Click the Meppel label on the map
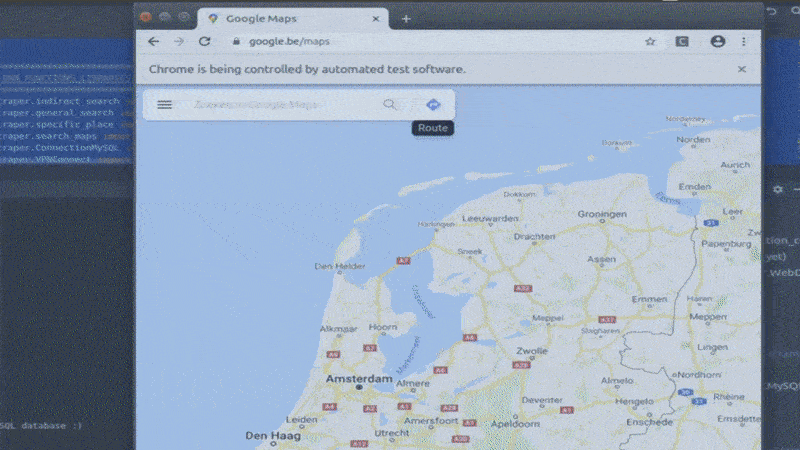The image size is (800, 450). pyautogui.click(x=547, y=318)
